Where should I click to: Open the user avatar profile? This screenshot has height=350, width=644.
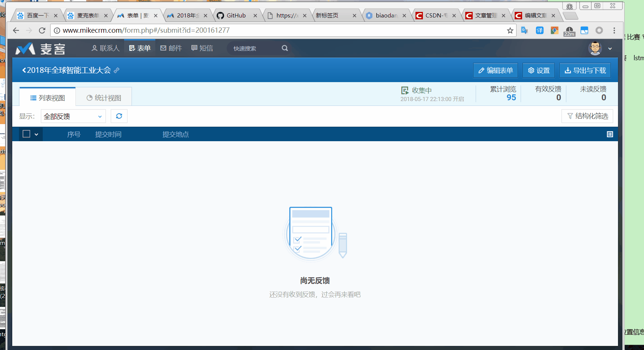595,48
